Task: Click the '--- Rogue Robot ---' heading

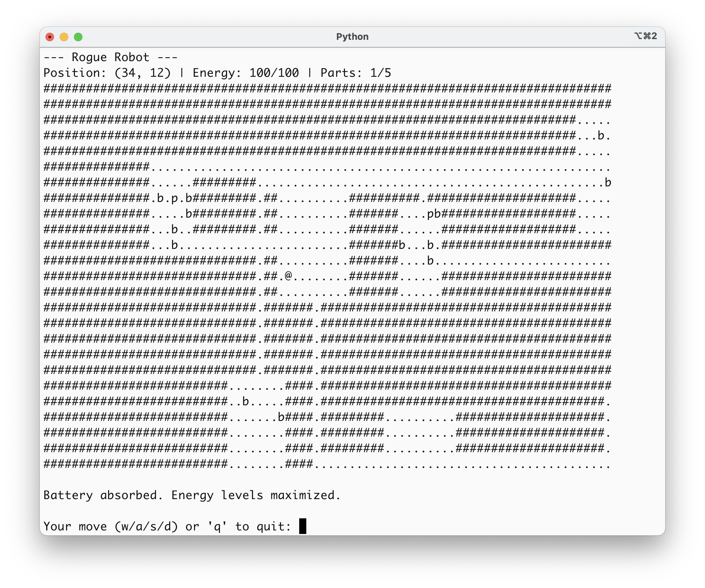Action: 111,57
